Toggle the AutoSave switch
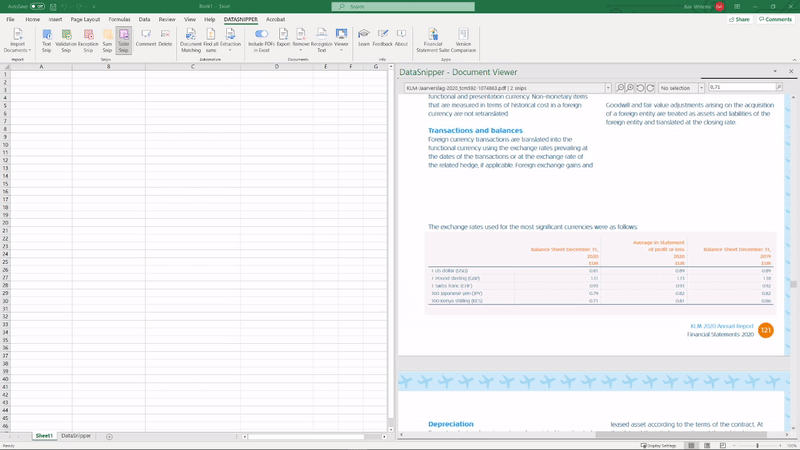The width and height of the screenshot is (800, 450). [37, 6]
